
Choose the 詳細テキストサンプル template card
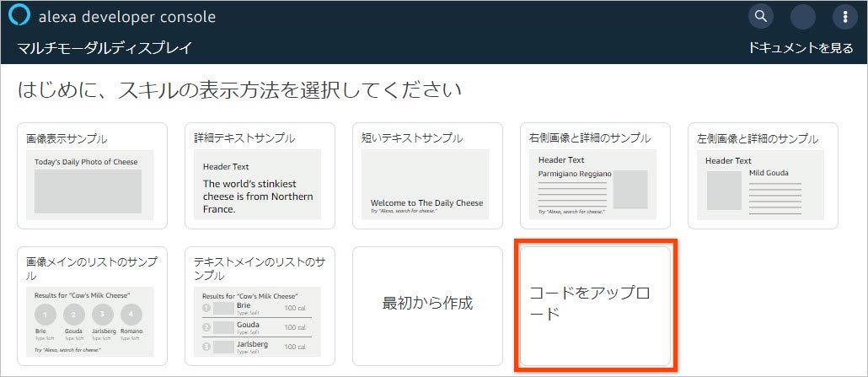[260, 175]
